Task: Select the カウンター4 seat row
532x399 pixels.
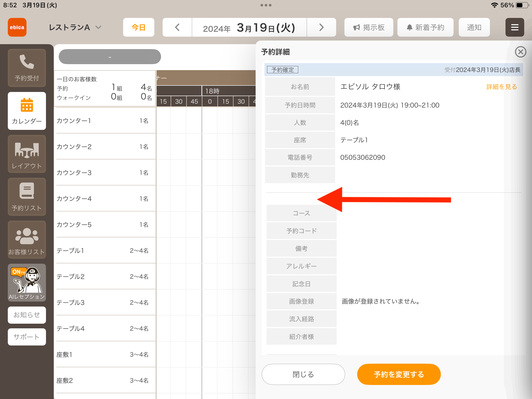Action: pyautogui.click(x=106, y=198)
